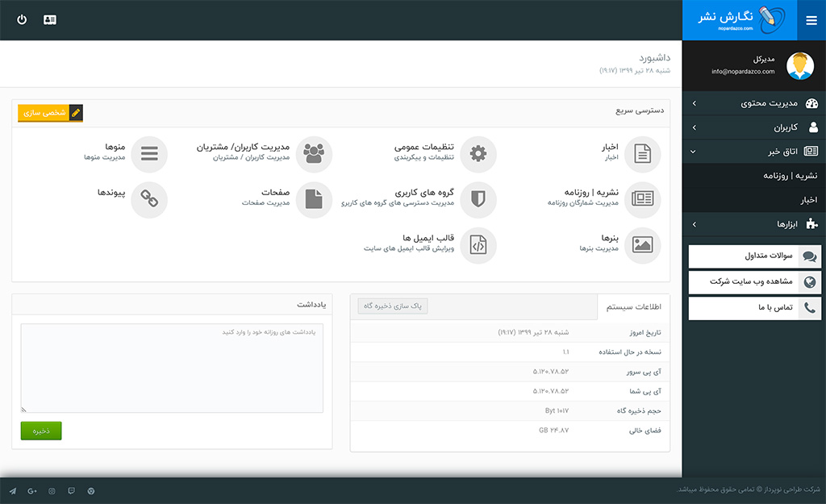
Task: Click the ذخیره save button
Action: click(41, 431)
